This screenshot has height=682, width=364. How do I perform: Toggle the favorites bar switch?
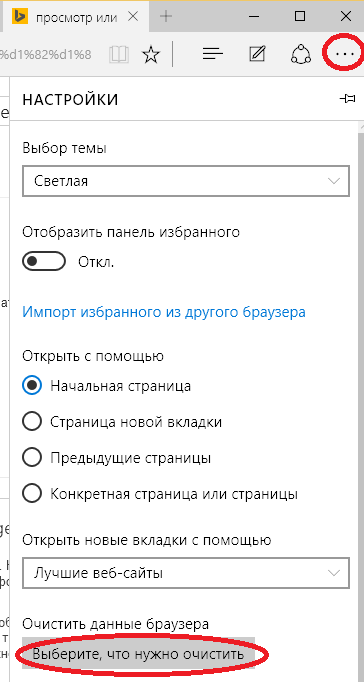coord(44,262)
